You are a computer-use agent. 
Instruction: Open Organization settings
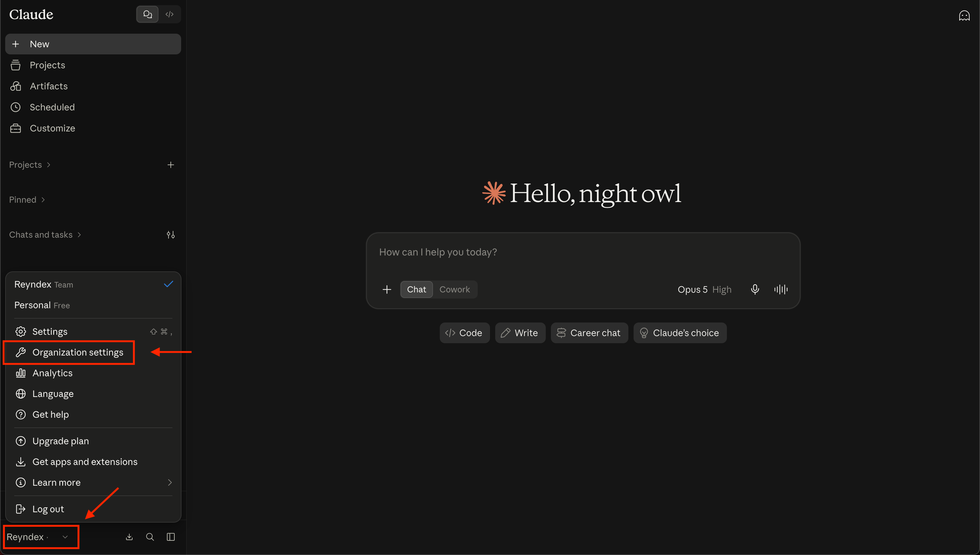93,352
